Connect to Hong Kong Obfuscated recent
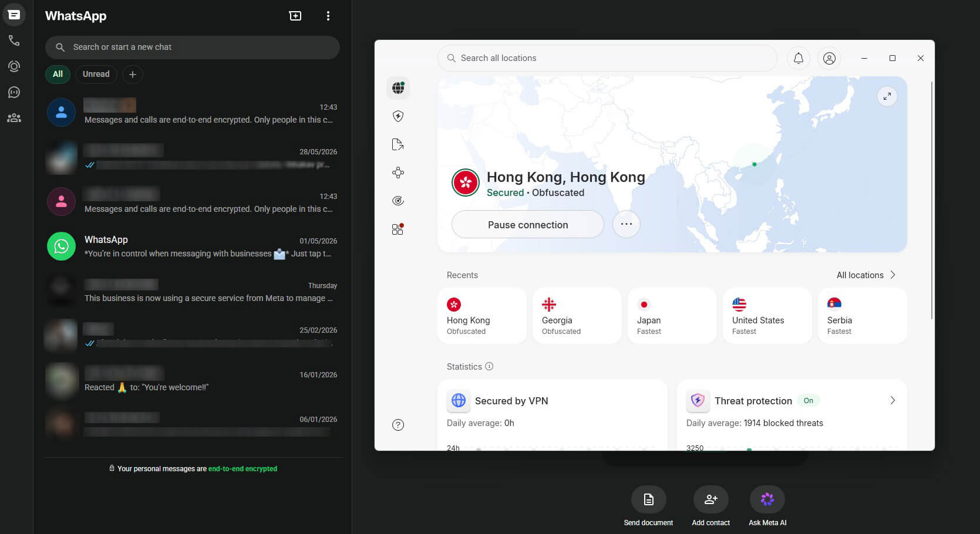This screenshot has width=980, height=534. (482, 316)
